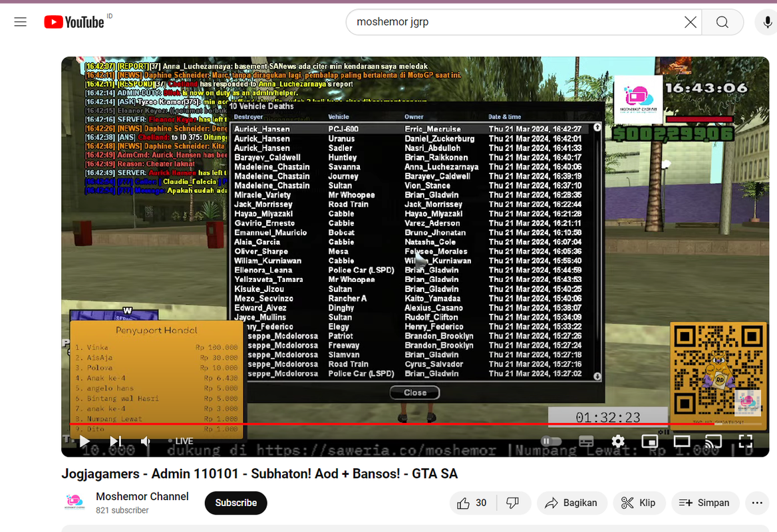Toggle the autoplay switch
The height and width of the screenshot is (532, 777).
pyautogui.click(x=551, y=441)
